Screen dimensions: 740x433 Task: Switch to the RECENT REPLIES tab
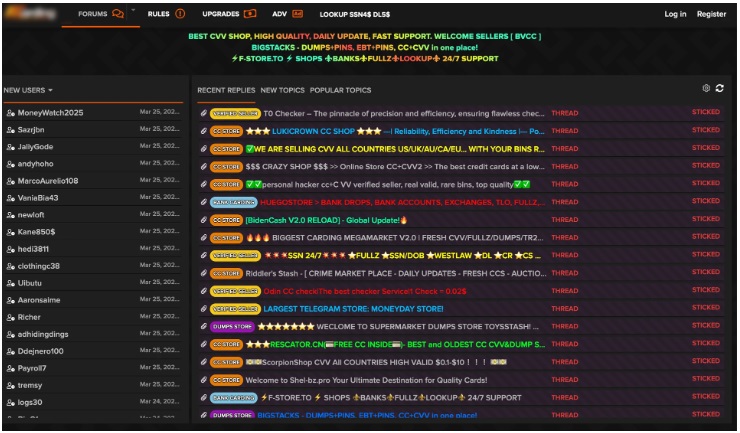226,90
